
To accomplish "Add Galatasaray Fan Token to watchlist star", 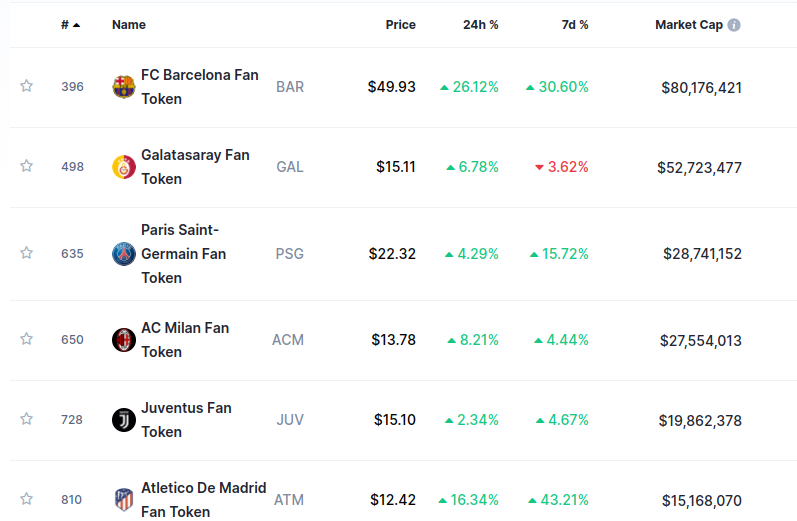I will click(x=27, y=166).
